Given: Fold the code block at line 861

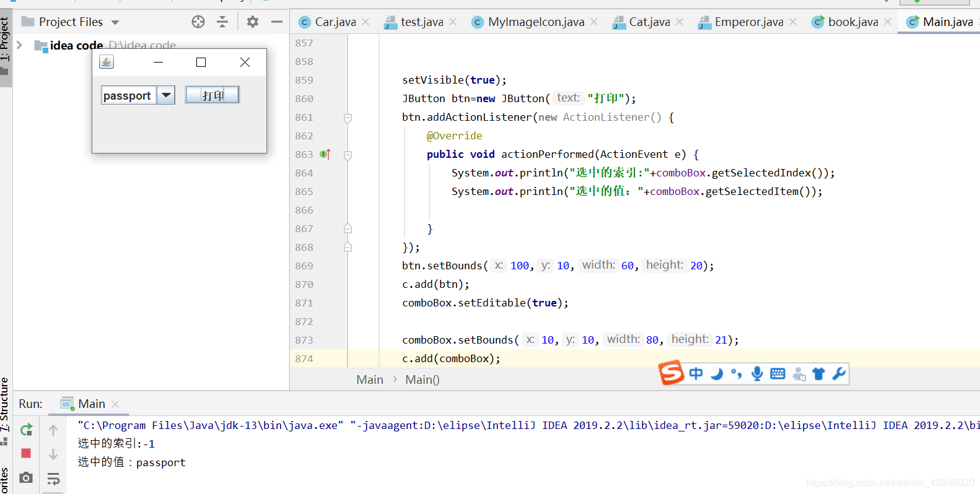Looking at the screenshot, I should click(x=348, y=118).
